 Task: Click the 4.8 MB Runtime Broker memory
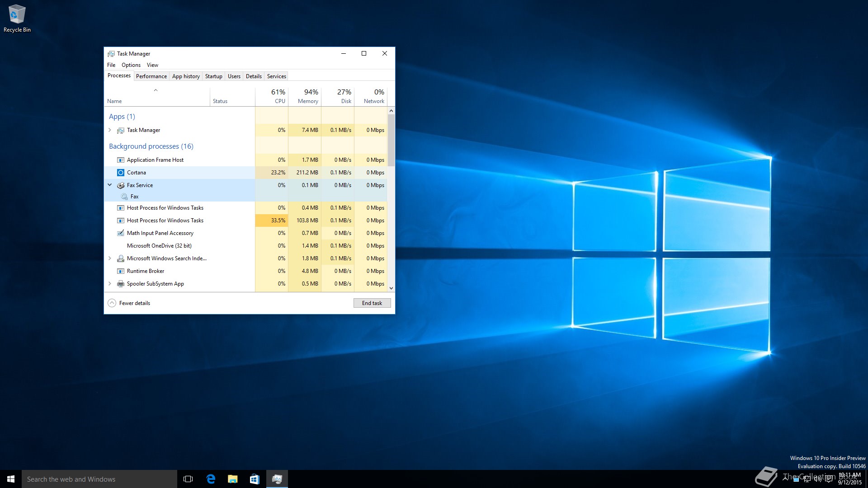[x=305, y=271]
